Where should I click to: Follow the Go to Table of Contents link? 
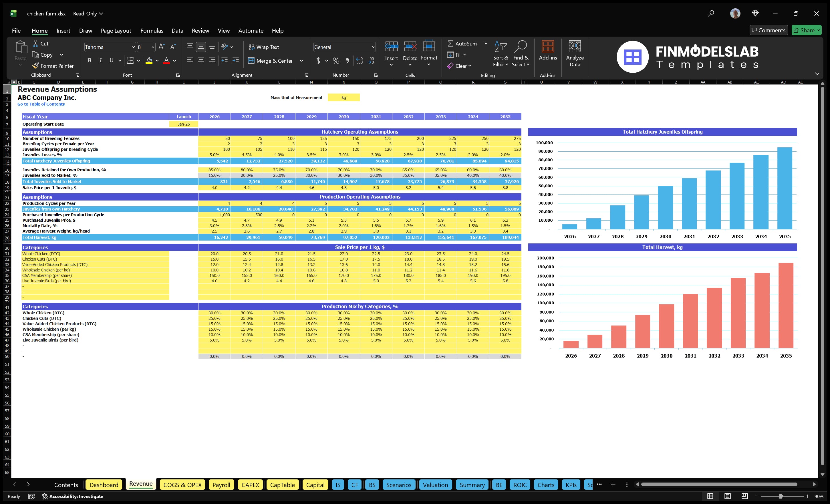pos(41,104)
